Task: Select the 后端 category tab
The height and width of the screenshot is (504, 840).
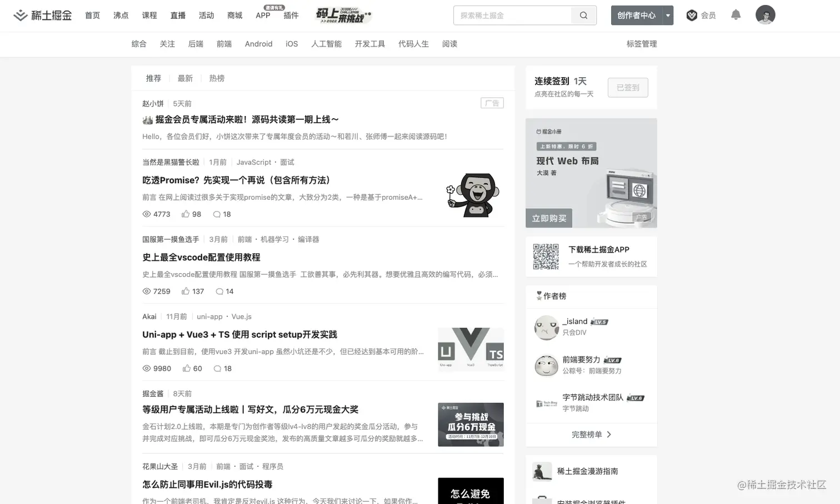Action: click(x=196, y=44)
